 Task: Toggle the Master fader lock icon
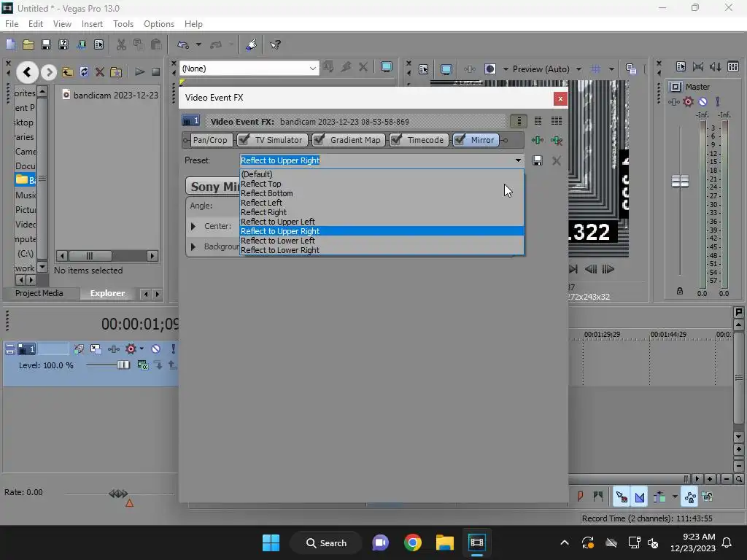click(x=680, y=291)
